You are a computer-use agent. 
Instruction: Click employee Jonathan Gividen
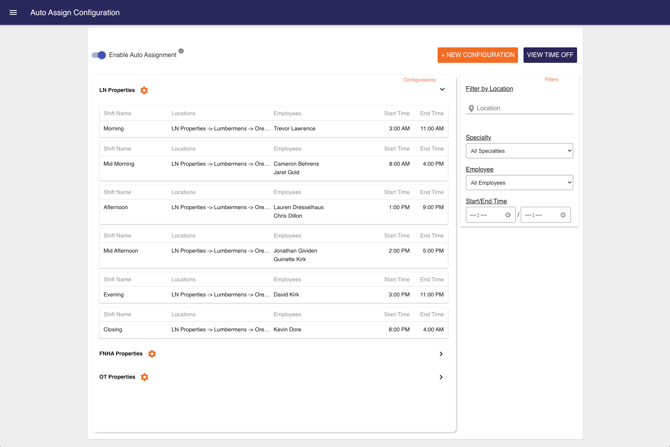[295, 251]
